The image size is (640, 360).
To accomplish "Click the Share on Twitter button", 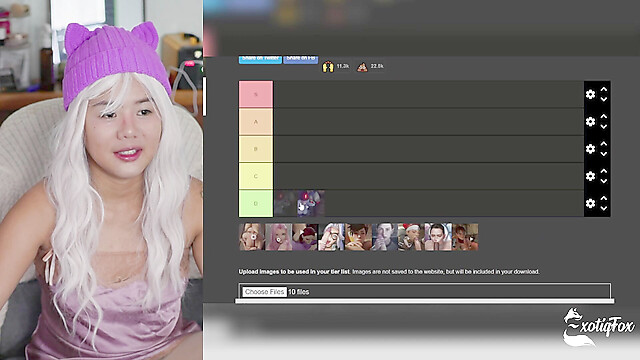I will pyautogui.click(x=260, y=59).
